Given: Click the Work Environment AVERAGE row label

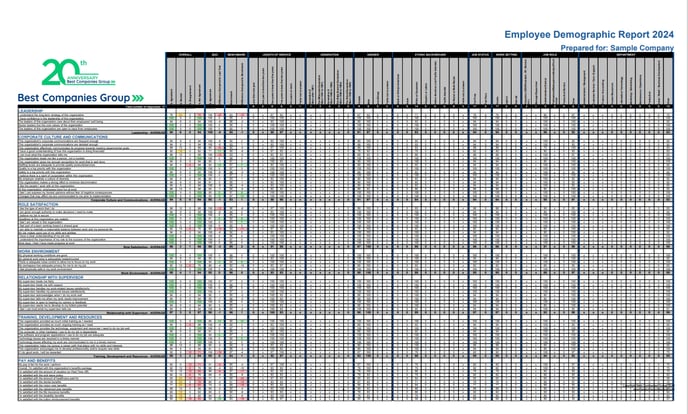Looking at the screenshot, I should [x=143, y=272].
